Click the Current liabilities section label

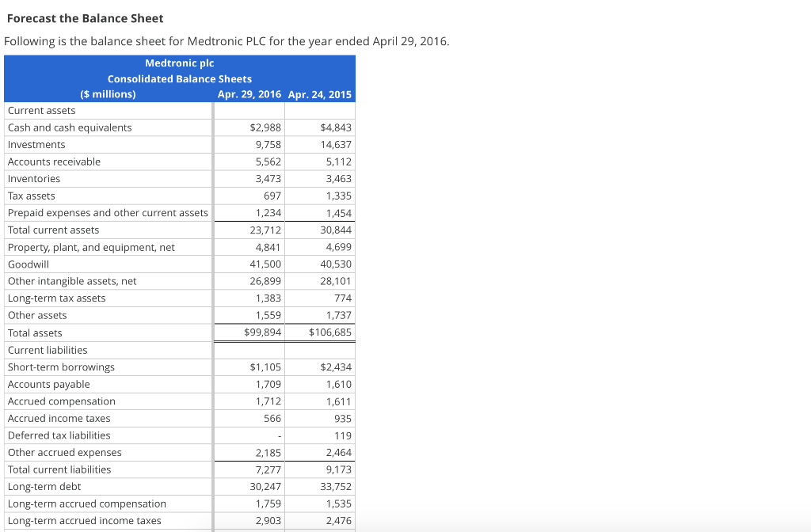tap(48, 349)
